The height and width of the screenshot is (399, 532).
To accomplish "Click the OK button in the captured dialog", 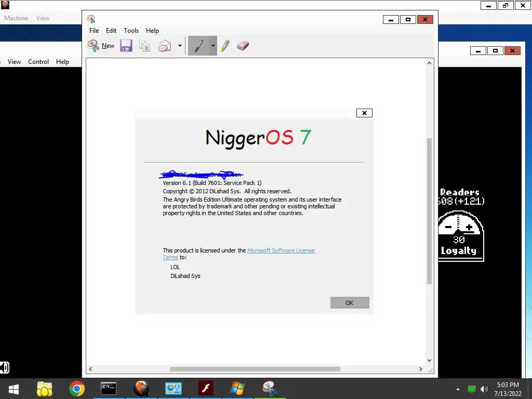I will [350, 303].
